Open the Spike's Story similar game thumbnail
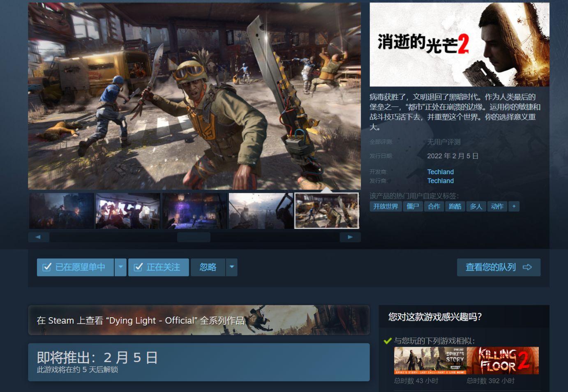This screenshot has width=568, height=392. (430, 360)
